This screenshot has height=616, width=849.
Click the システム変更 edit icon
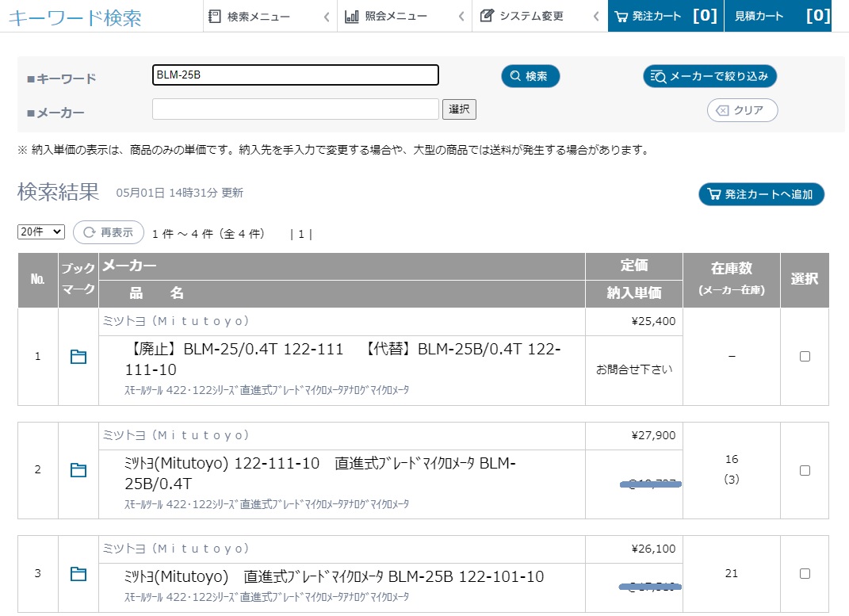[x=487, y=16]
